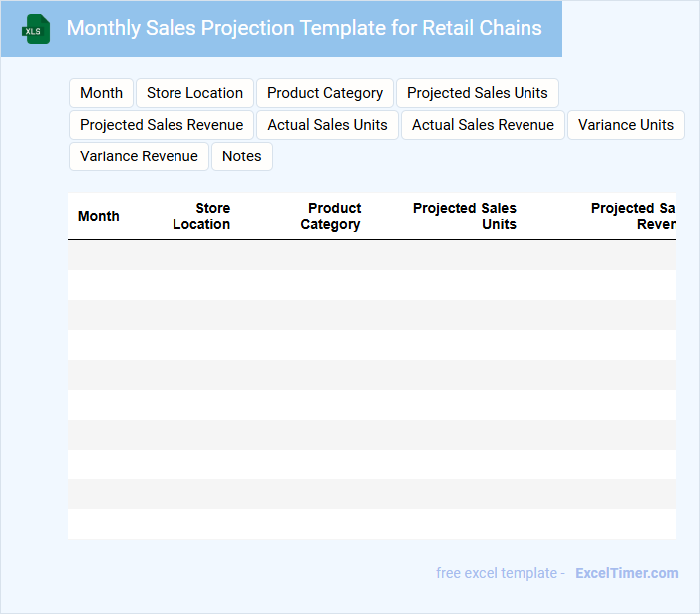Screen dimensions: 700x614
Task: Select the Notes tag
Action: tap(242, 156)
